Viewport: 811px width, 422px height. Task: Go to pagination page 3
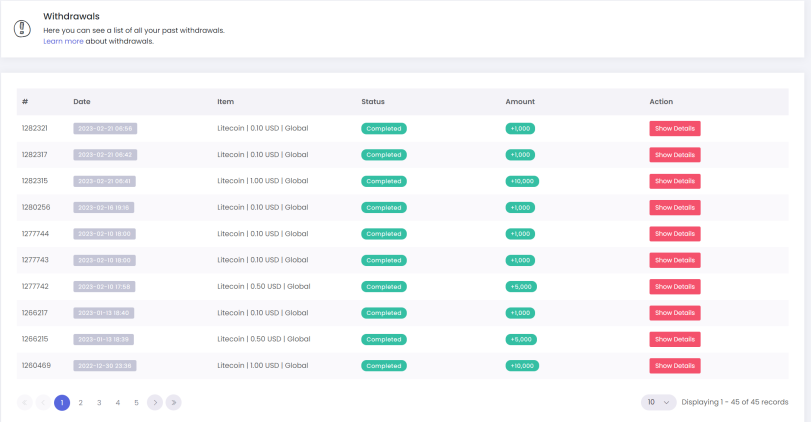pyautogui.click(x=99, y=402)
